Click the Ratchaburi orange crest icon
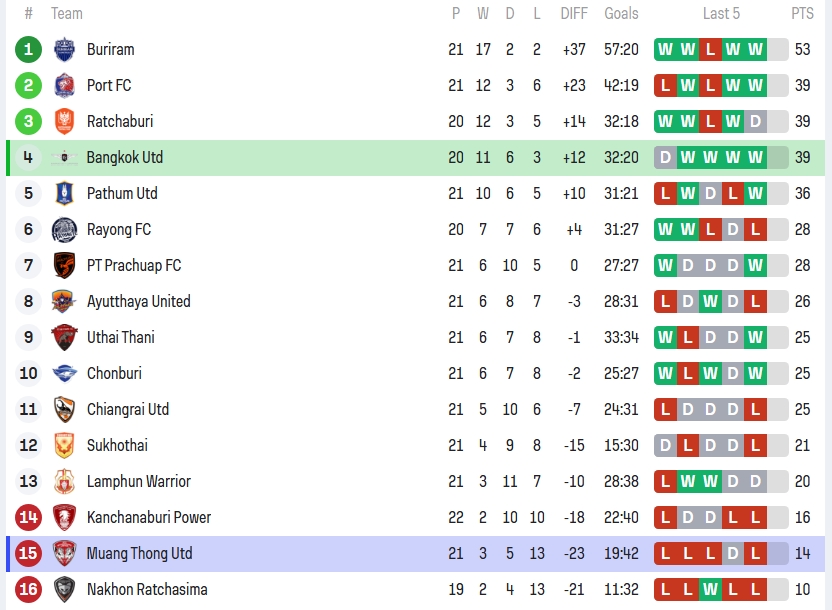This screenshot has height=610, width=832. pyautogui.click(x=64, y=121)
